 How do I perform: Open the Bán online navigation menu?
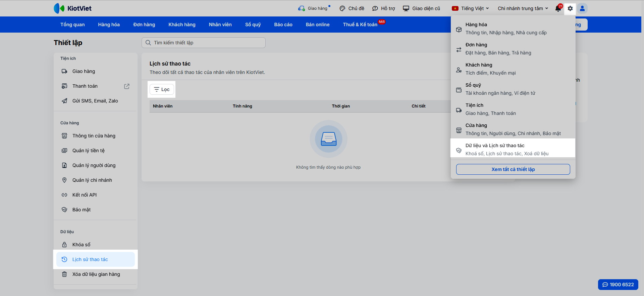click(x=318, y=25)
